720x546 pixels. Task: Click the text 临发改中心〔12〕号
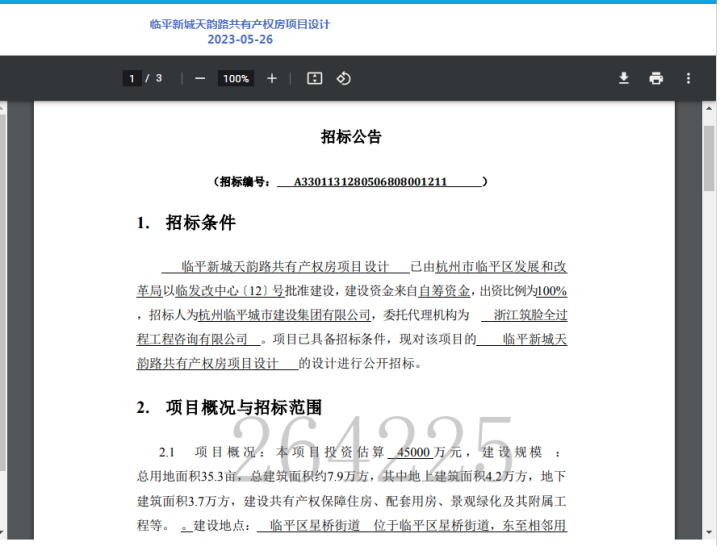[x=230, y=291]
